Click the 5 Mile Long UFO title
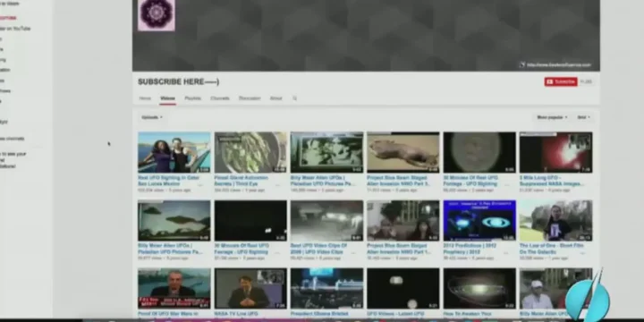The image size is (644, 322). [551, 181]
